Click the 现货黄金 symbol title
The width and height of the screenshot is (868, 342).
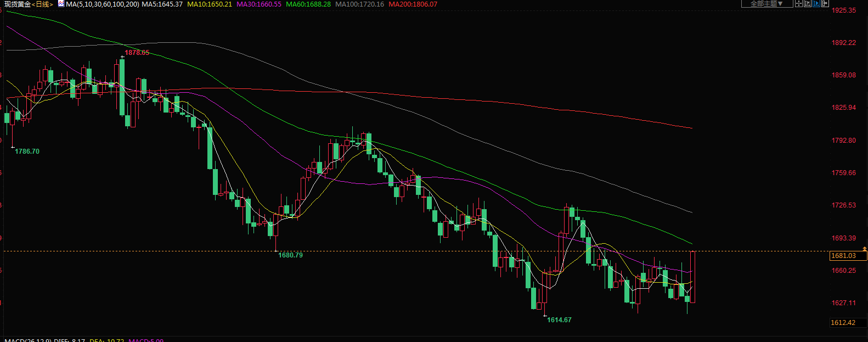(17, 4)
